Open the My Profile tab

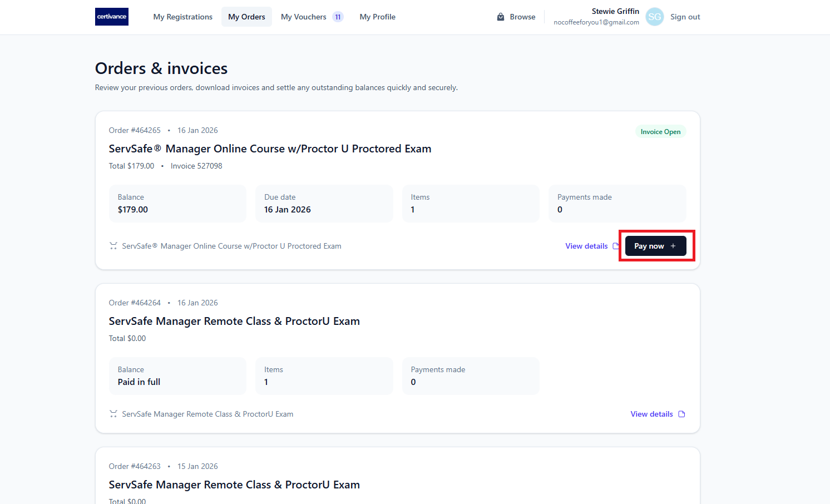point(377,17)
